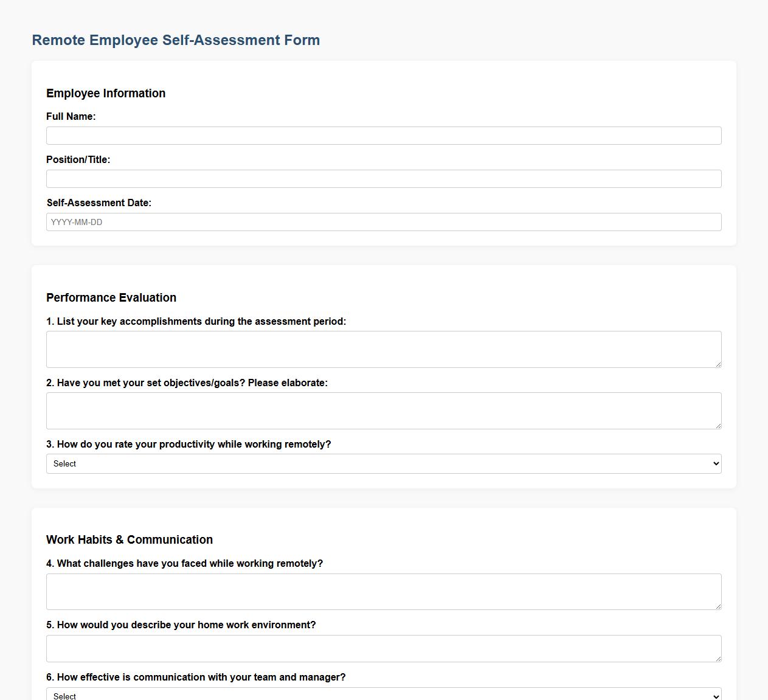Click the Full Name input field
Image resolution: width=768 pixels, height=700 pixels.
pos(384,135)
